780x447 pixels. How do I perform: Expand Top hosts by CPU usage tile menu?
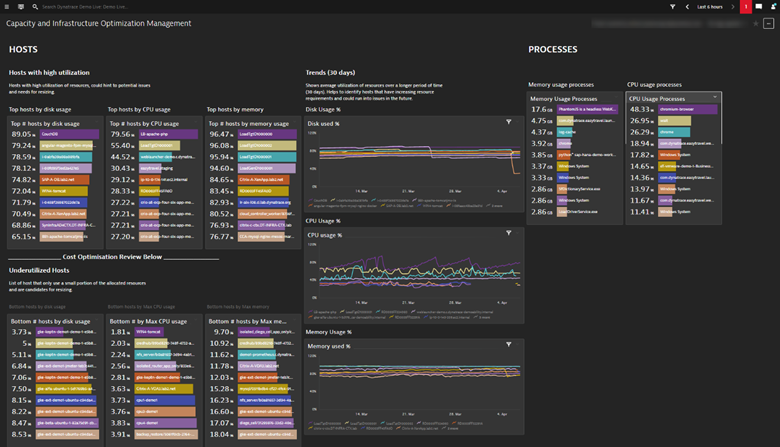pyautogui.click(x=196, y=122)
